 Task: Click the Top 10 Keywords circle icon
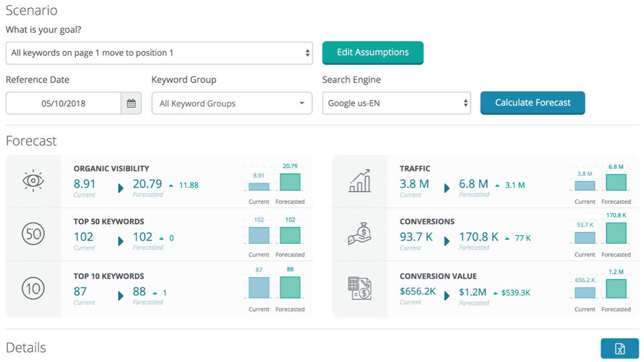(33, 289)
